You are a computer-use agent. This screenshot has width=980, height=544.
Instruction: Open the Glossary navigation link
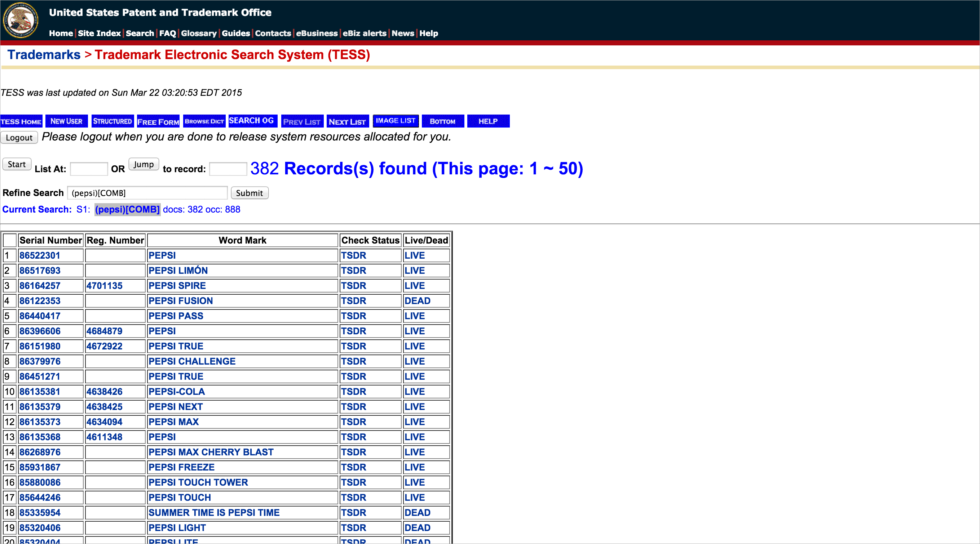coord(199,34)
